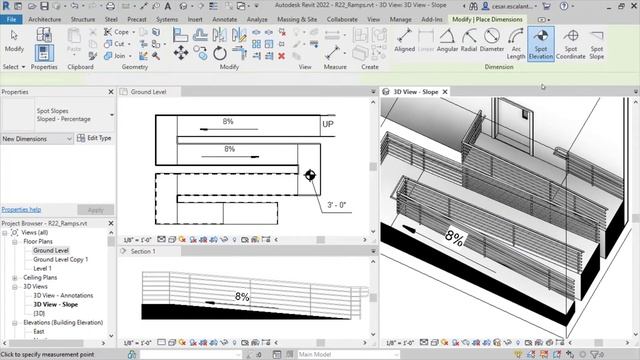Click the Cope geometry tool
The width and height of the screenshot is (640, 360).
[117, 32]
